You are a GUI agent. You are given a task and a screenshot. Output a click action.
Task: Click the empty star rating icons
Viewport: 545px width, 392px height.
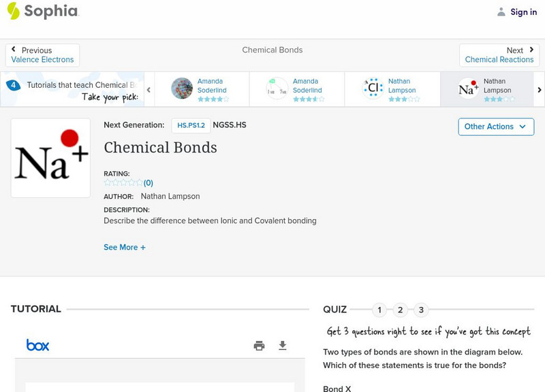point(123,182)
